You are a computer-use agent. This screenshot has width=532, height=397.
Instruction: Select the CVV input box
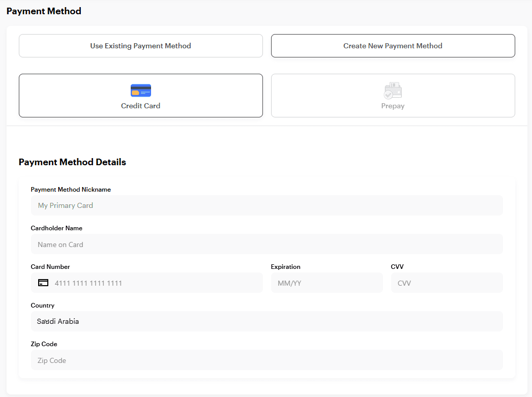coord(447,283)
